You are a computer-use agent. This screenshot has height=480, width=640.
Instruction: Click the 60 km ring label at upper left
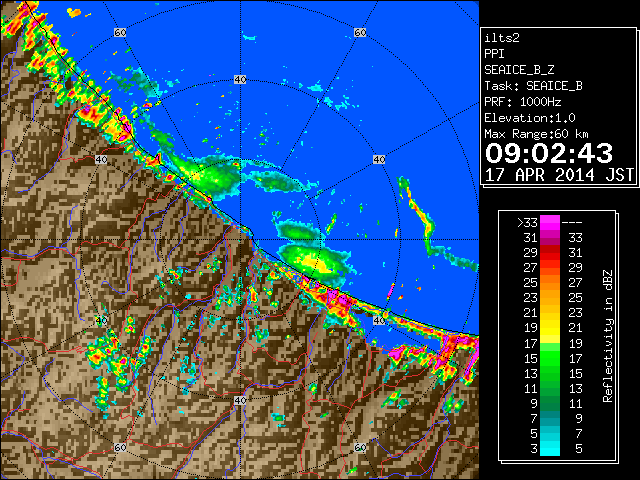tap(120, 32)
